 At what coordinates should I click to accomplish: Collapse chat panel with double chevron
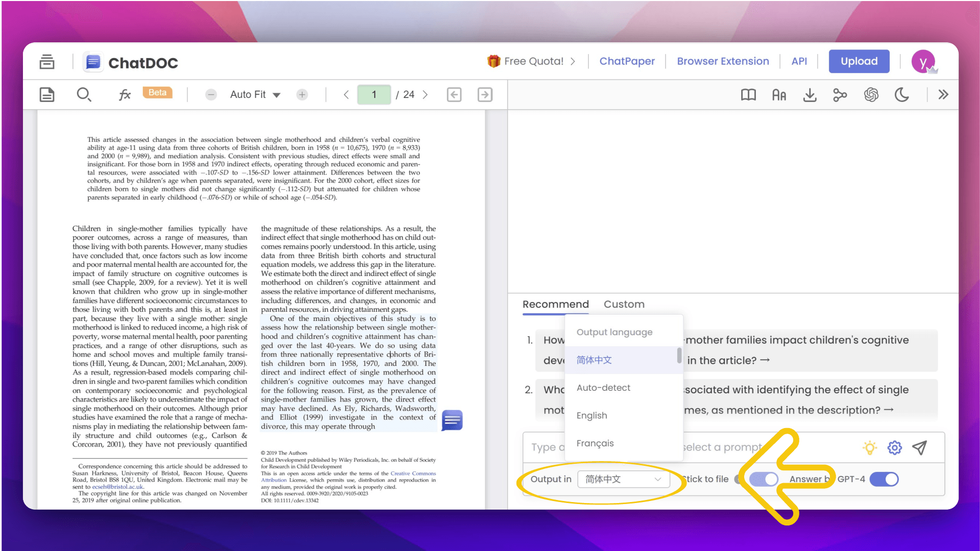(x=943, y=94)
